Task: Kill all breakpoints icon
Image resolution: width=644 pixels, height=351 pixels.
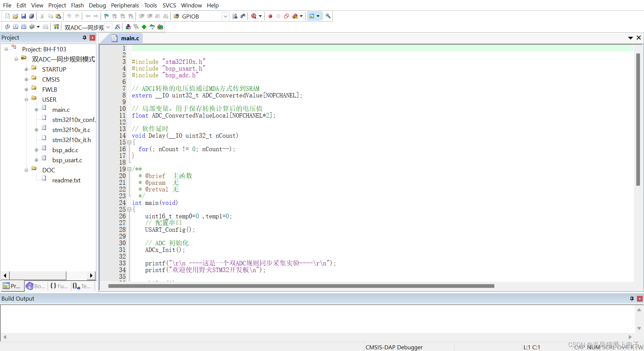Action: coord(295,16)
